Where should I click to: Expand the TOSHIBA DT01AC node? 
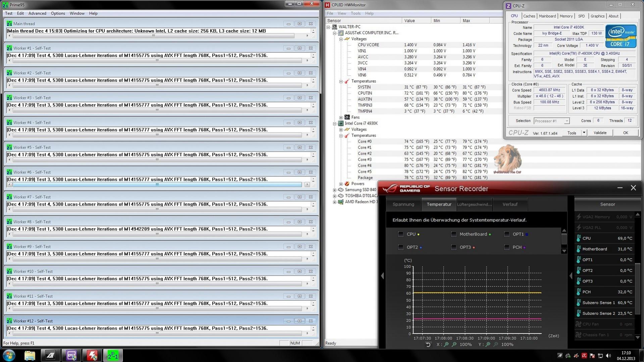pyautogui.click(x=335, y=196)
